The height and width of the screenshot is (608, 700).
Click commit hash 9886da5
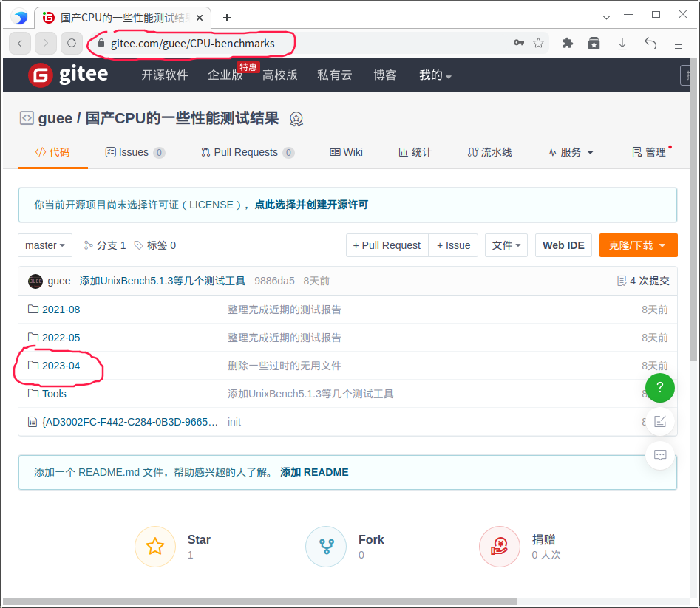(x=274, y=281)
